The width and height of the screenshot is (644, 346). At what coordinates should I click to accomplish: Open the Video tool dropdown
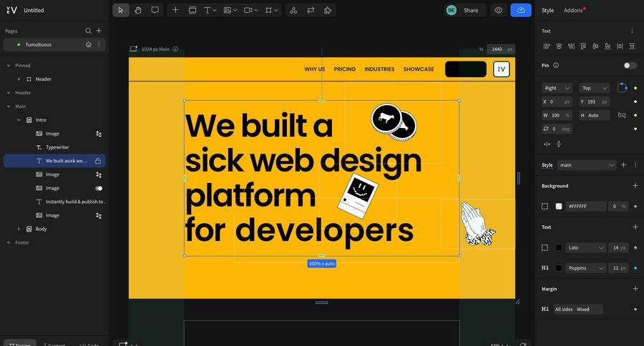tap(251, 10)
